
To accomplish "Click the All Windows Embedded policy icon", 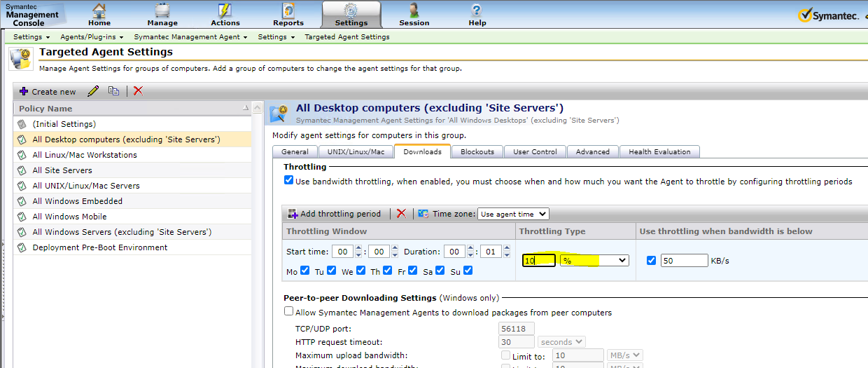I will [x=22, y=201].
